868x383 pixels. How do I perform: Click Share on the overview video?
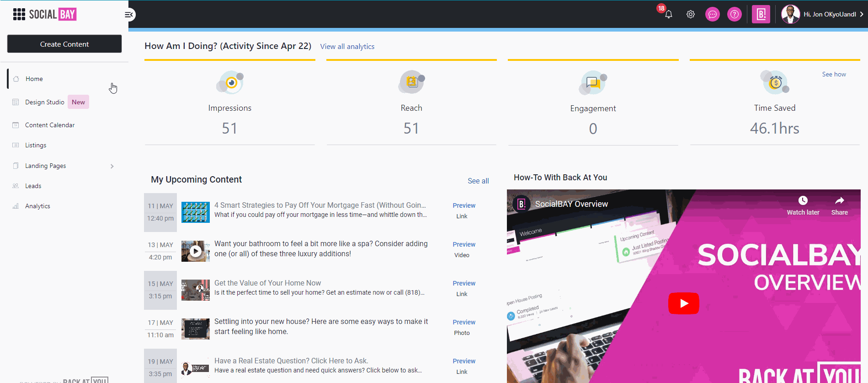839,205
